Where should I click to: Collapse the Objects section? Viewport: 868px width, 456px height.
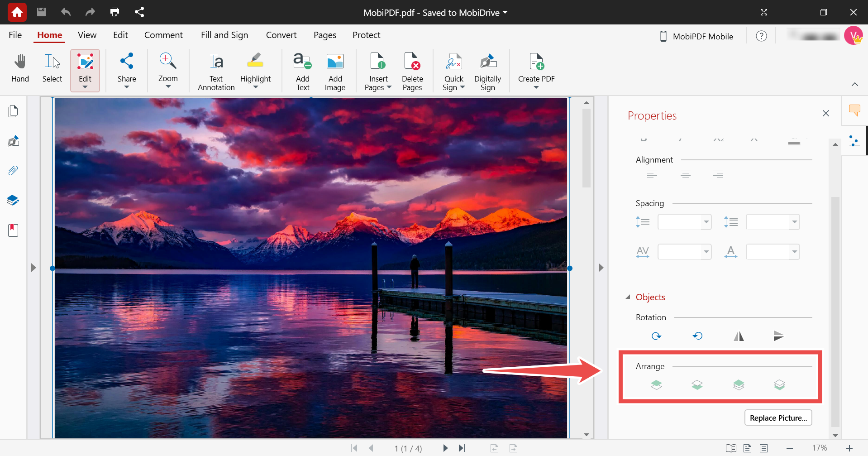[628, 297]
